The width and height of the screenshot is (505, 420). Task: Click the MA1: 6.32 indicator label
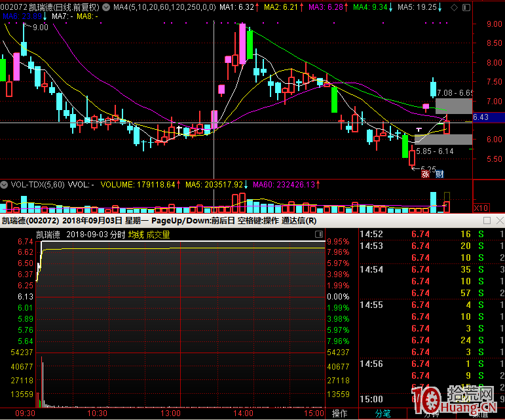[236, 7]
